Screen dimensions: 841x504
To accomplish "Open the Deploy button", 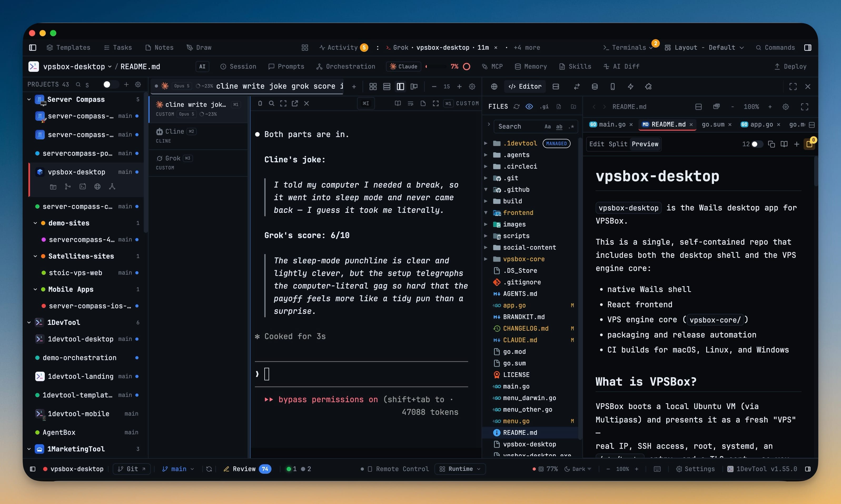I will (790, 67).
